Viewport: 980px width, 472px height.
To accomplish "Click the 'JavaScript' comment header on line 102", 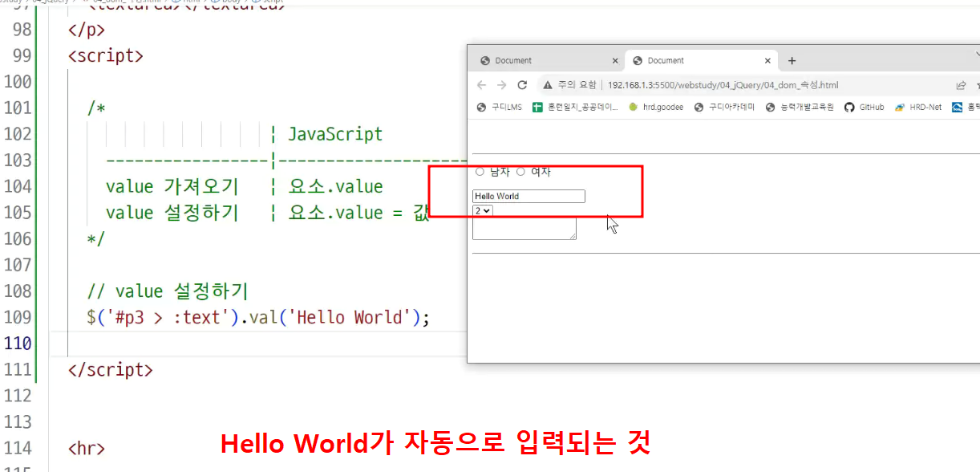I will [335, 134].
